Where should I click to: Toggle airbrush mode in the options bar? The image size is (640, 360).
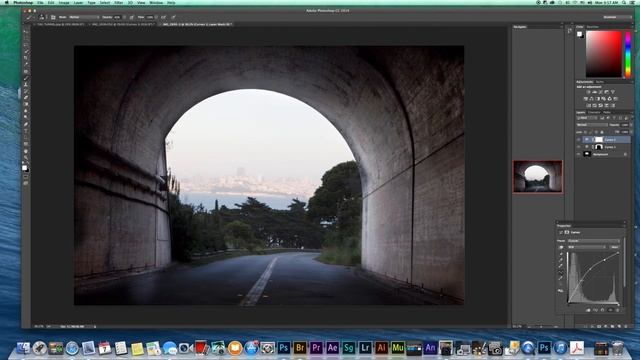[x=163, y=17]
